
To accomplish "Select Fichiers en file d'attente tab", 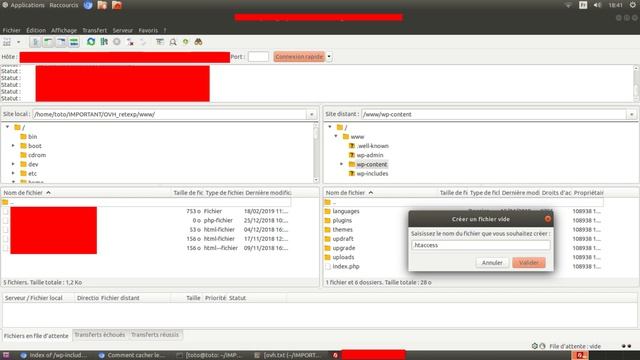I will click(x=36, y=336).
